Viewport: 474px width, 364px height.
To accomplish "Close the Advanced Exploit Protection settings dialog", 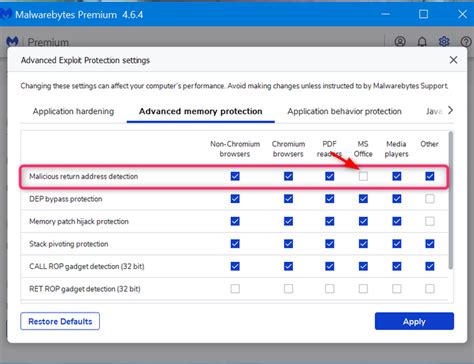I will [453, 60].
